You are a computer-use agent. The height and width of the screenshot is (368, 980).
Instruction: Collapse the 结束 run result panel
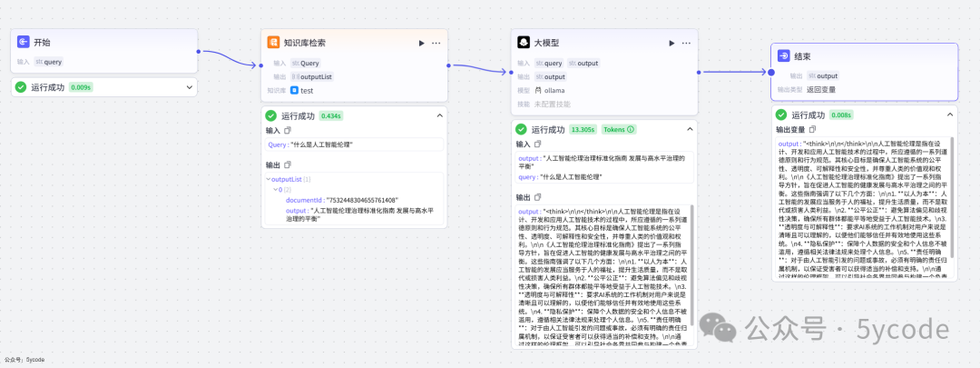coord(949,114)
